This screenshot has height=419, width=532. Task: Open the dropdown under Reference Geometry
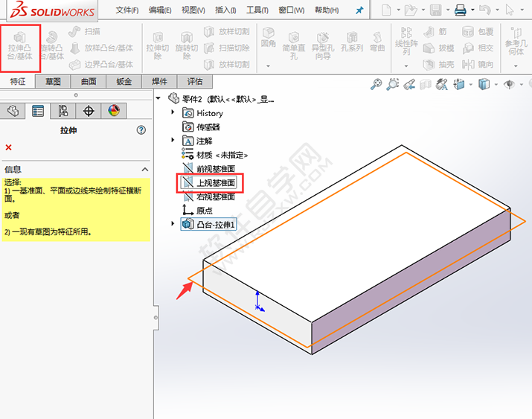[x=516, y=65]
